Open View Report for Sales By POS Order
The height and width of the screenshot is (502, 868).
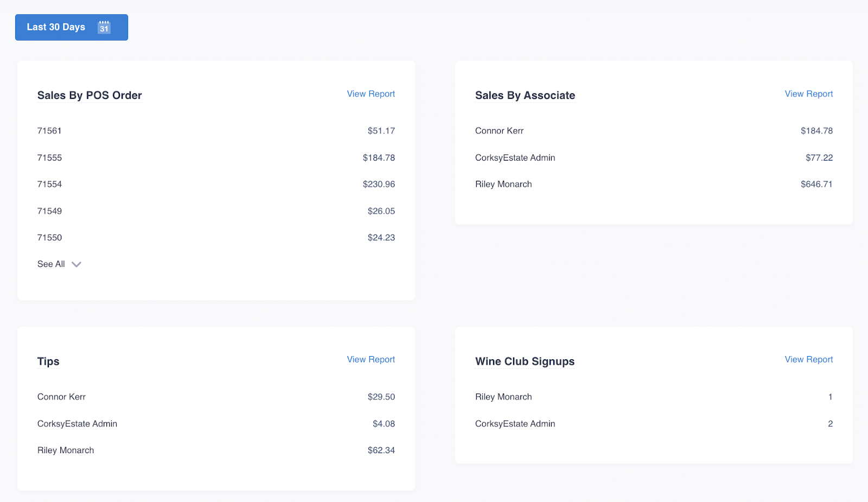pos(371,94)
